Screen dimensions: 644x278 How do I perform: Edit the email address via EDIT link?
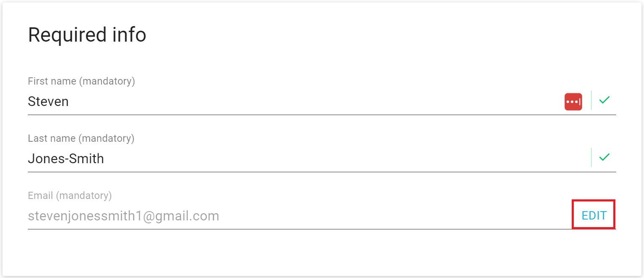pos(594,216)
